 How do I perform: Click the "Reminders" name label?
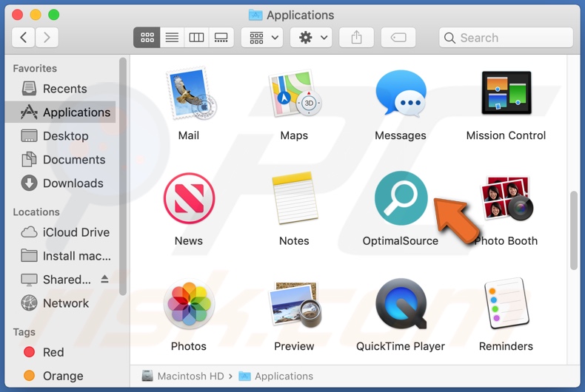click(506, 347)
